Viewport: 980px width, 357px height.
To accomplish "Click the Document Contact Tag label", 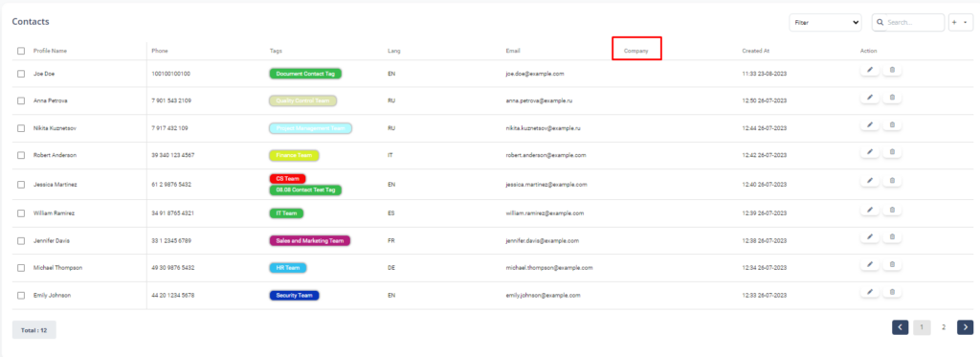I will 305,74.
